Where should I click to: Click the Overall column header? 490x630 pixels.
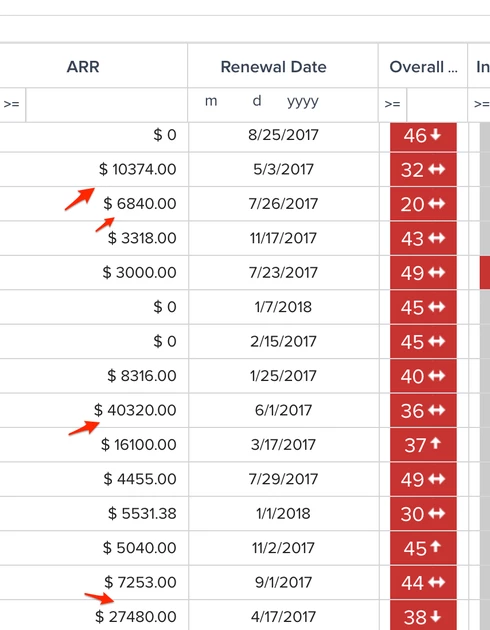pos(423,66)
